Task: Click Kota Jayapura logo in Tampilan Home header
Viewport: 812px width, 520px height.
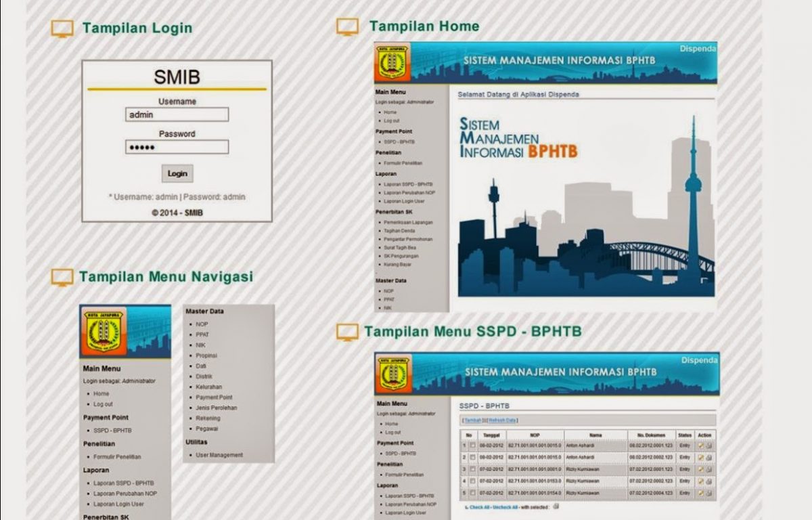Action: point(391,64)
